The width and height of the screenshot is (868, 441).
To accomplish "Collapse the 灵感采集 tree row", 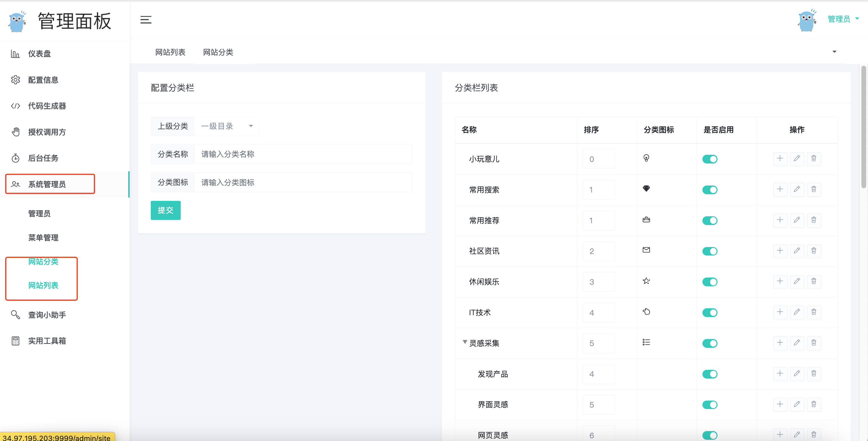I will point(465,342).
